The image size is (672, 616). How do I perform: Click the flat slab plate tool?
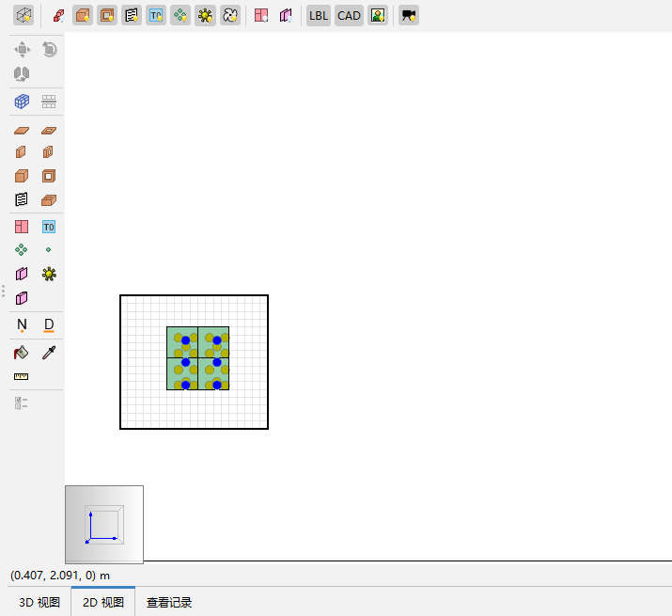(22, 131)
